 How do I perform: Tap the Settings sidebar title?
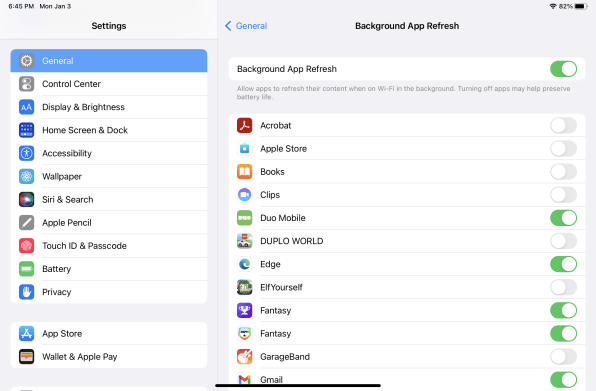[109, 26]
